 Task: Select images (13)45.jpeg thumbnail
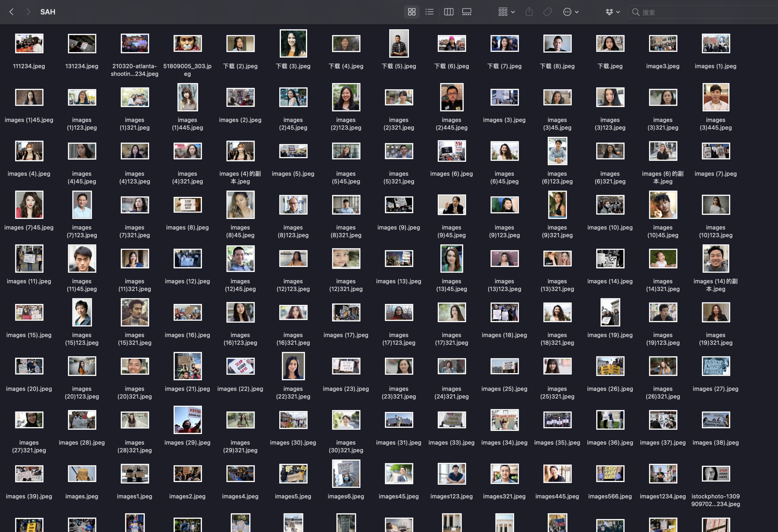[452, 258]
